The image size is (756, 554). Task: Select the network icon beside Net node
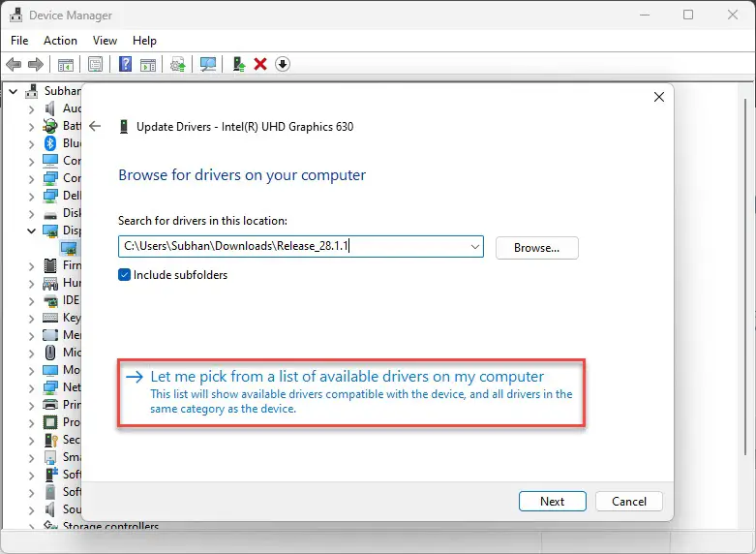pos(50,387)
